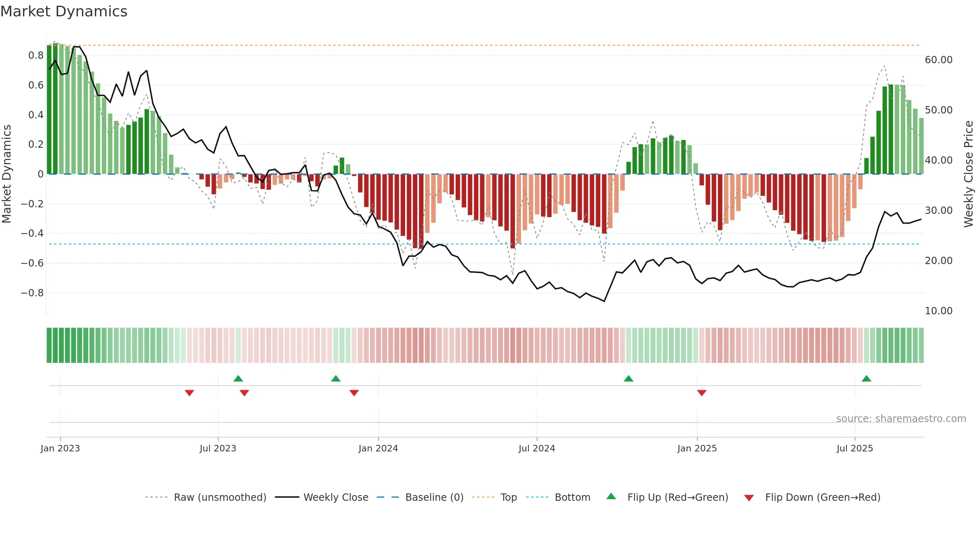Screen dimensions: 980x551
Task: Click the 0.2 left axis tick label
Action: [x=36, y=144]
